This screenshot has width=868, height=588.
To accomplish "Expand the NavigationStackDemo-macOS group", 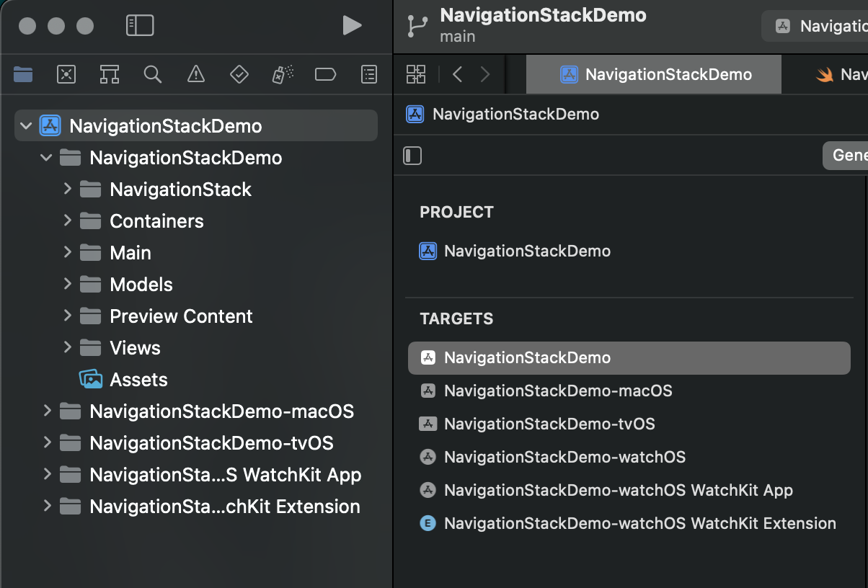I will pos(48,411).
